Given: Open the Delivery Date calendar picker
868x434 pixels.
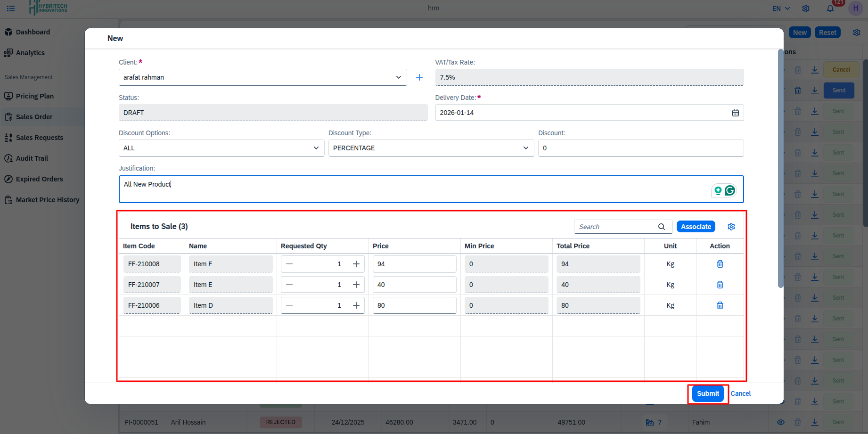Looking at the screenshot, I should click(x=735, y=112).
